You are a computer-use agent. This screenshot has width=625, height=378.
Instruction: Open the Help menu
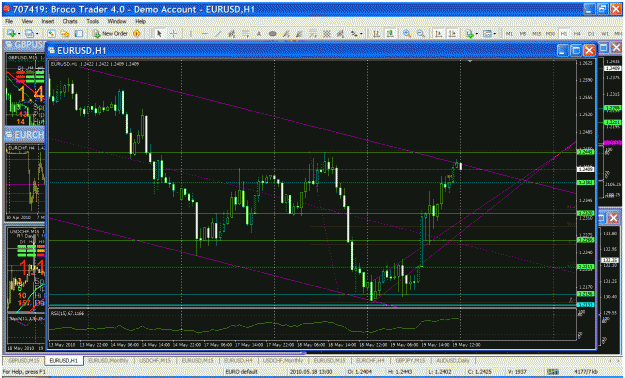[140, 21]
